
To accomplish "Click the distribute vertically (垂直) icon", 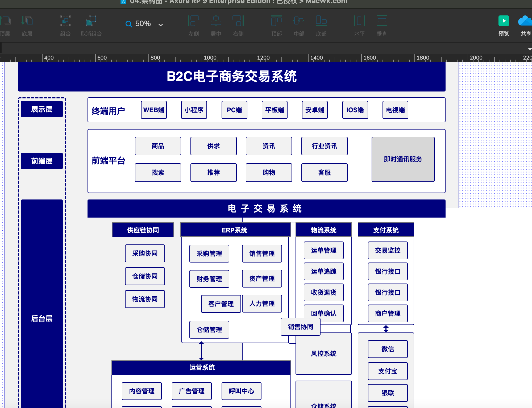I will pos(382,21).
